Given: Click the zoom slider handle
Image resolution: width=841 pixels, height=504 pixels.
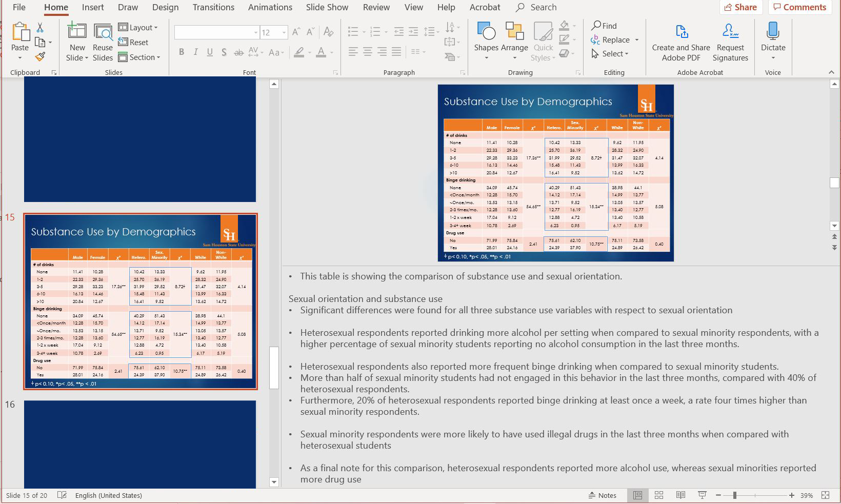Looking at the screenshot, I should (x=735, y=495).
